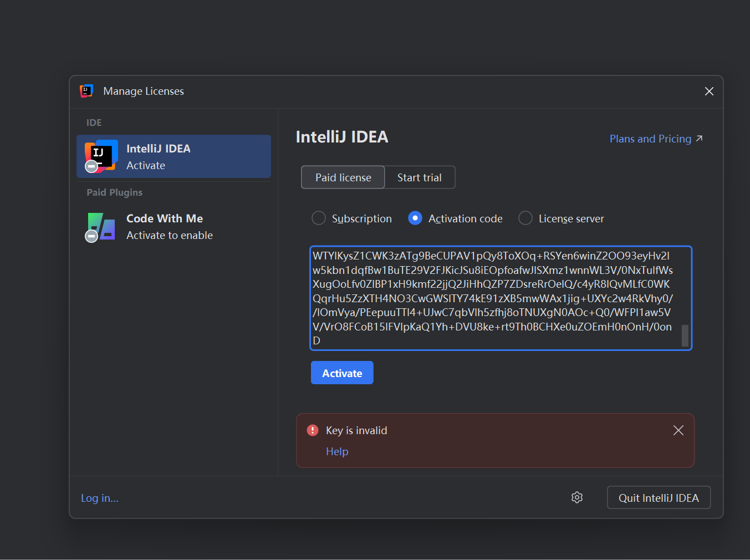
Task: Click the red error alert icon
Action: tap(313, 430)
